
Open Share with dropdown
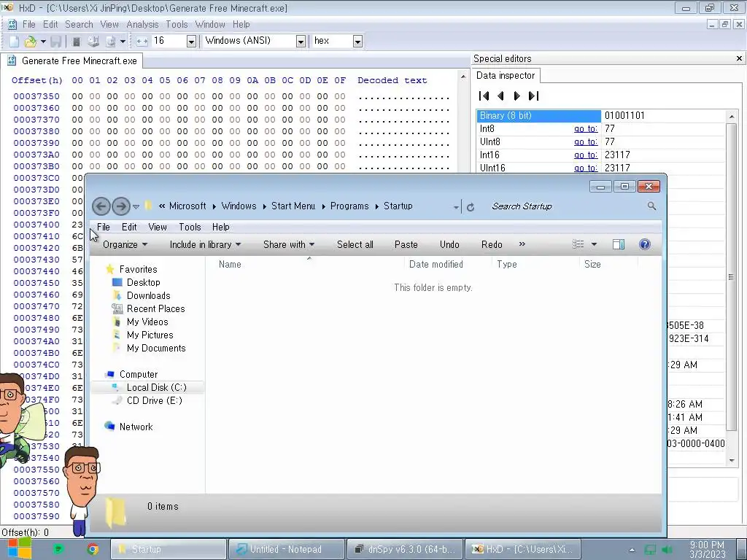tap(289, 244)
